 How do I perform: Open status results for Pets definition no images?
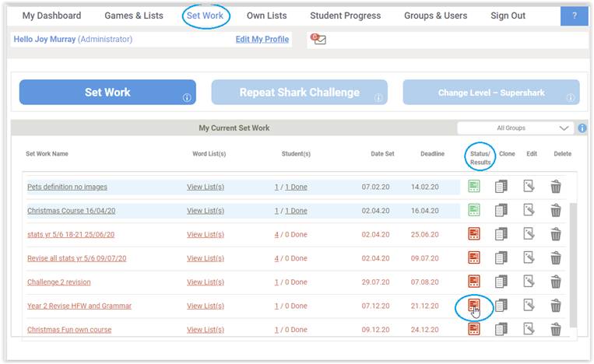[x=474, y=186]
